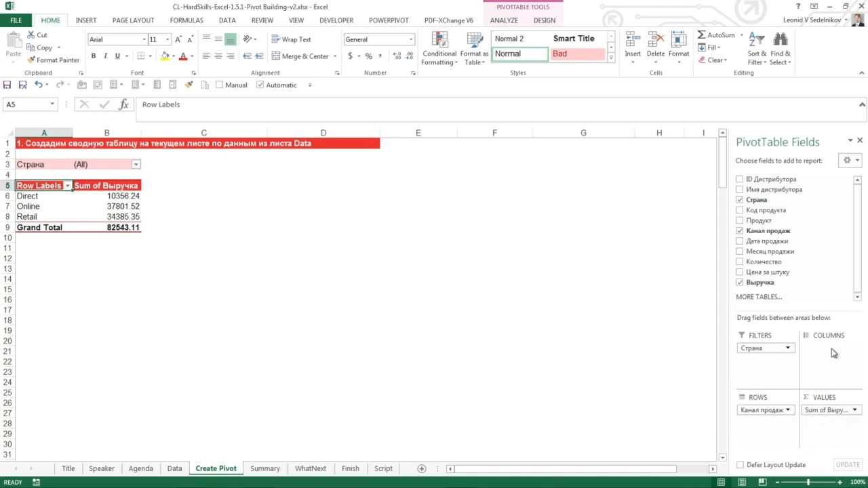Check the Manual calculation box

219,85
